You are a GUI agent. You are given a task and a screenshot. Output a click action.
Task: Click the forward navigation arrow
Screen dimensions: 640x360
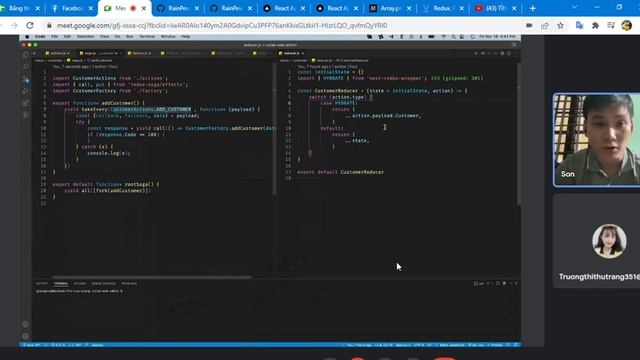coord(14,25)
